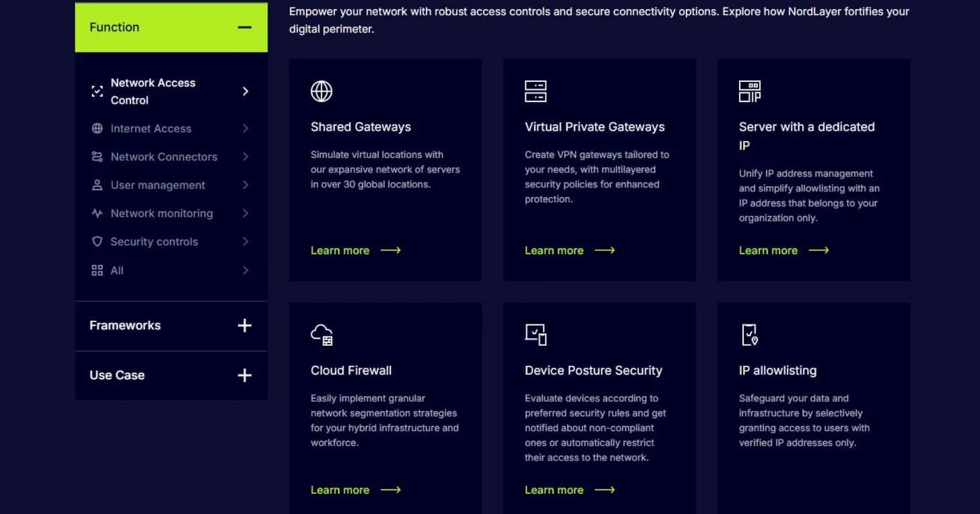Image resolution: width=980 pixels, height=514 pixels.
Task: Click the Internet Access globe sidebar icon
Action: tap(97, 128)
